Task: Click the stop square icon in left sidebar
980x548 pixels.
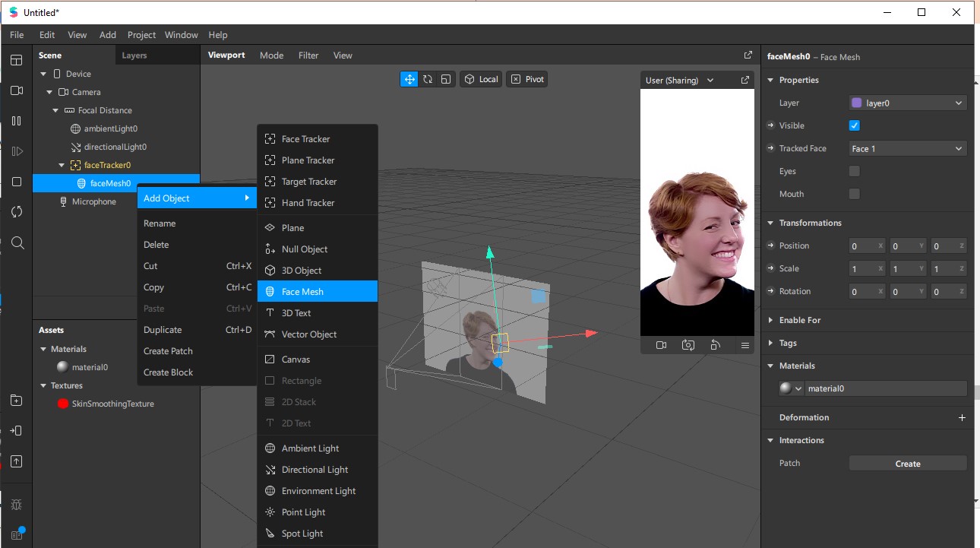Action: (17, 182)
